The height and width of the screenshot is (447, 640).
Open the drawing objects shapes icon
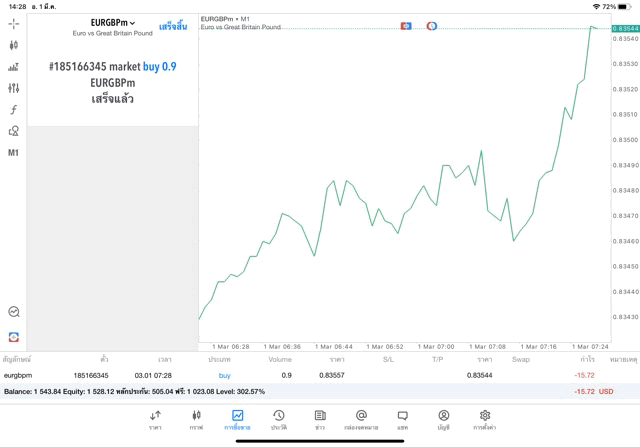(13, 131)
